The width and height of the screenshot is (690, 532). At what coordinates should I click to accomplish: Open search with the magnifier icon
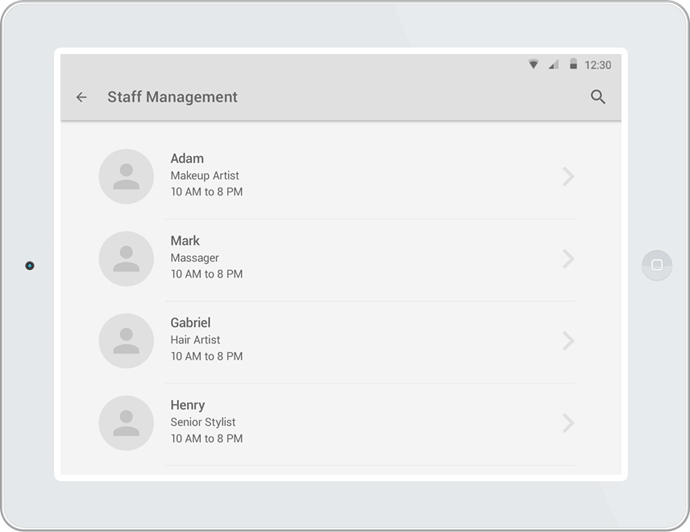pos(598,97)
